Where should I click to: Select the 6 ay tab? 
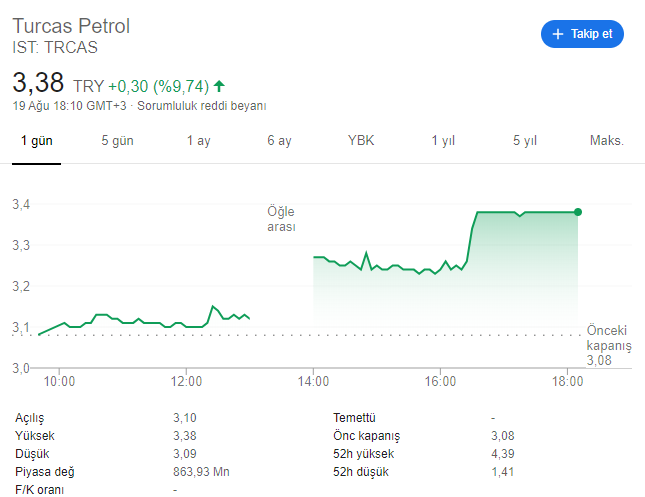pyautogui.click(x=279, y=141)
